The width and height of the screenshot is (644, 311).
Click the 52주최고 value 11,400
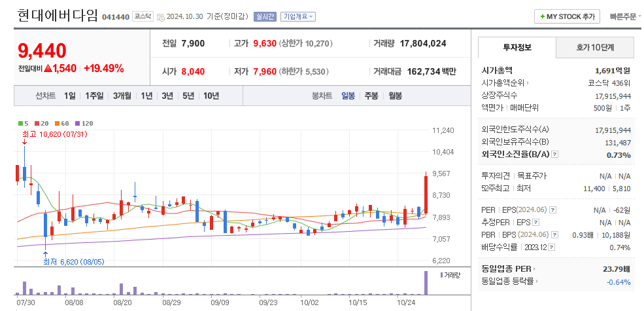coord(594,189)
